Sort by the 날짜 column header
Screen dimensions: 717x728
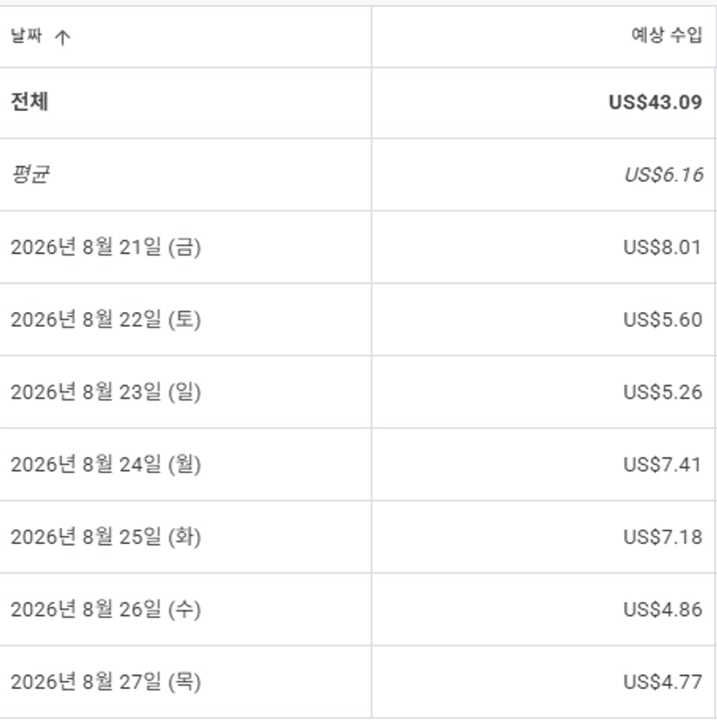pyautogui.click(x=26, y=36)
